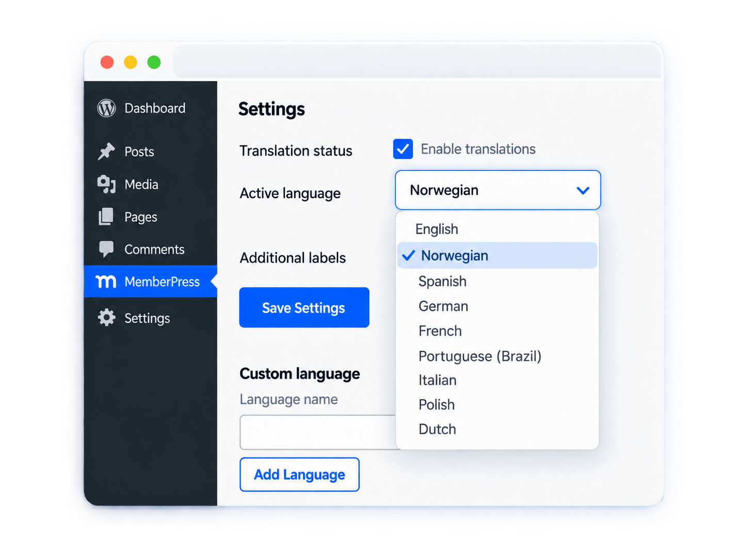Click the Enable translations label text
The height and width of the screenshot is (560, 747).
pos(478,149)
